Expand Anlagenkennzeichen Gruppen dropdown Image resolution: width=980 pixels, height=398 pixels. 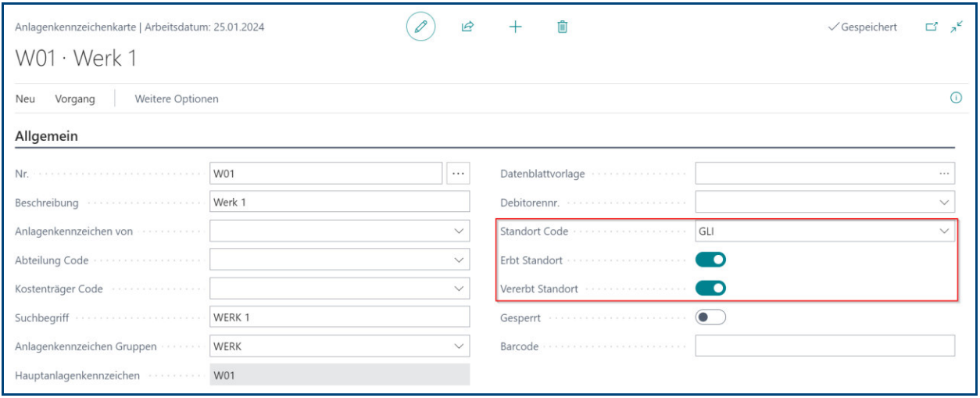459,346
